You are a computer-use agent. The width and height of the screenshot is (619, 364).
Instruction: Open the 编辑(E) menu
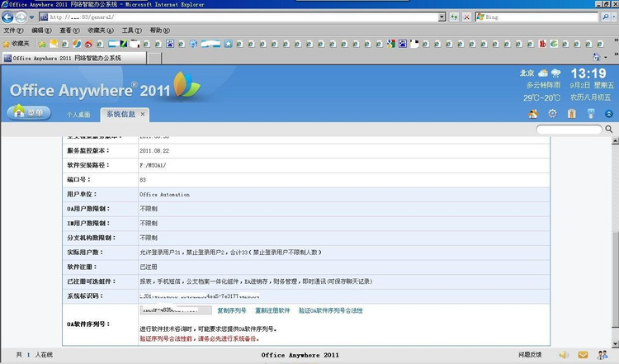(41, 31)
